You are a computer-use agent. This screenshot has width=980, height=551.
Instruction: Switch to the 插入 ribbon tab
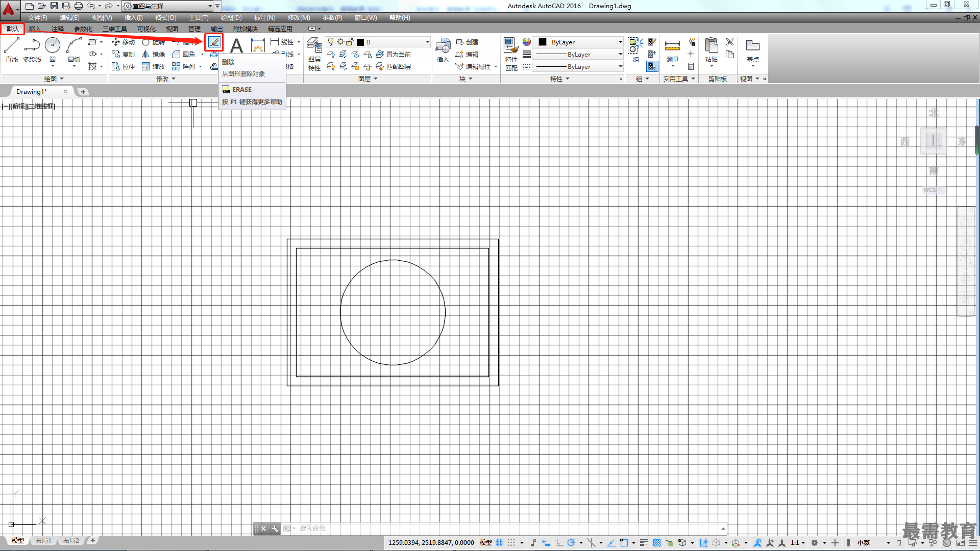click(35, 29)
